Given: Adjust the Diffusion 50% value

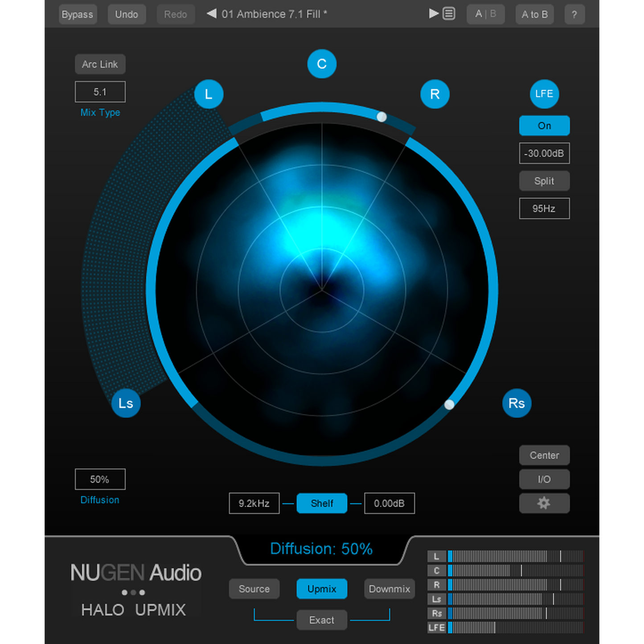Looking at the screenshot, I should tap(100, 479).
